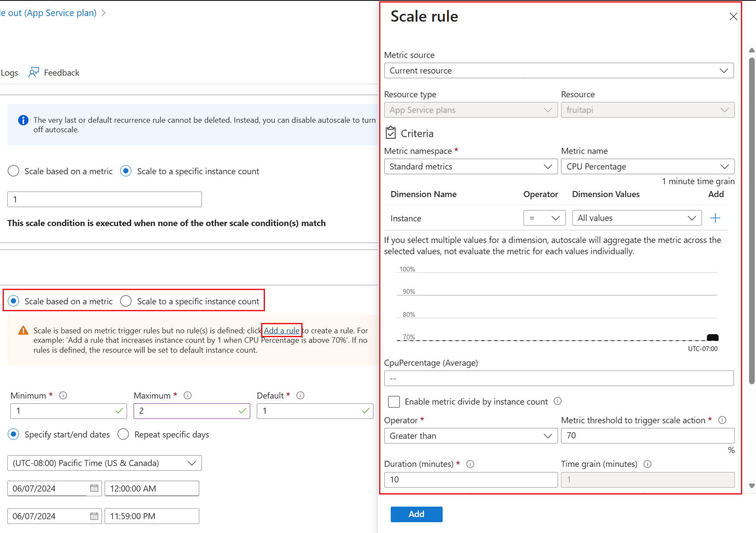Viewport: 756px width, 533px height.
Task: Click the scrollbar up arrow
Action: tap(752, 50)
